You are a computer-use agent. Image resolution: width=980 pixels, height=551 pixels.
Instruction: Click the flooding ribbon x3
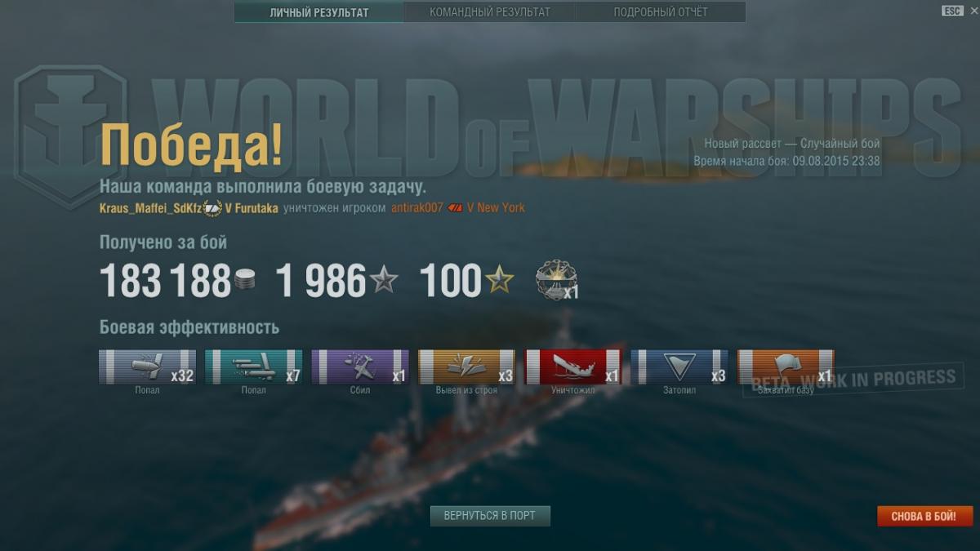(x=679, y=367)
